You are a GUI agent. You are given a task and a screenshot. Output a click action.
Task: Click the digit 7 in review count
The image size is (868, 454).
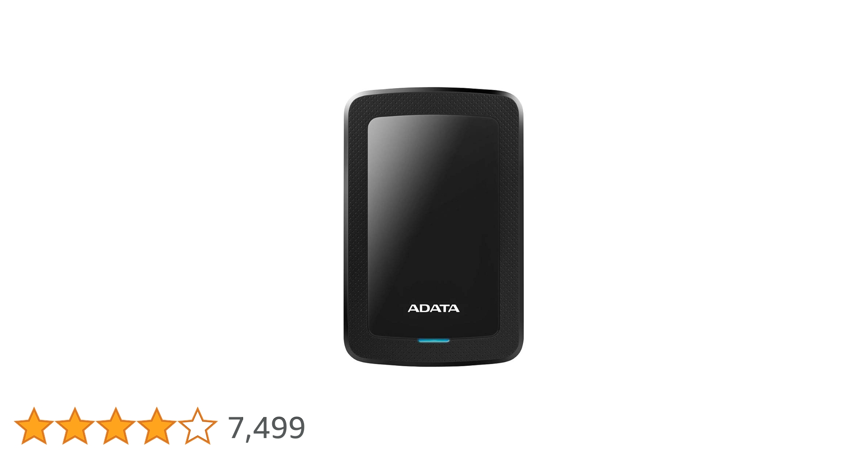[x=236, y=428]
